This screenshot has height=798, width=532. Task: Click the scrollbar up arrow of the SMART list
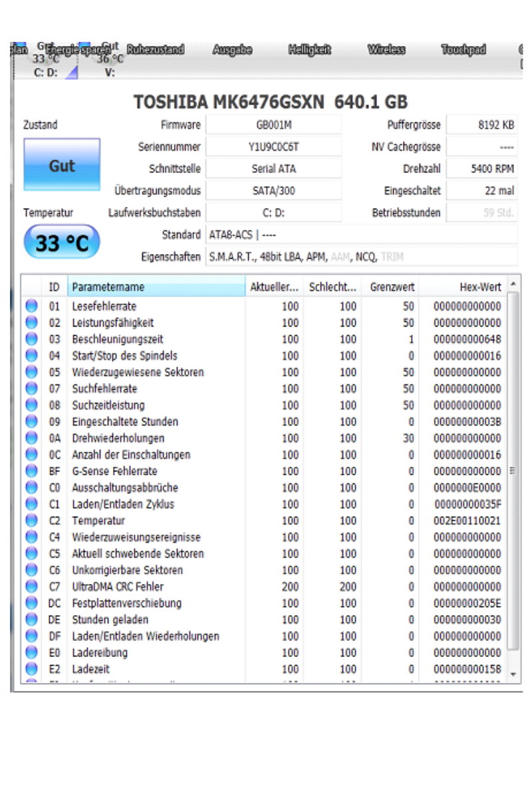pos(513,284)
